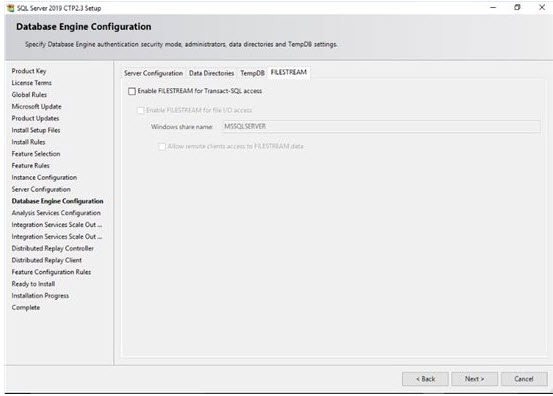Select the TempDB tab

pyautogui.click(x=252, y=73)
